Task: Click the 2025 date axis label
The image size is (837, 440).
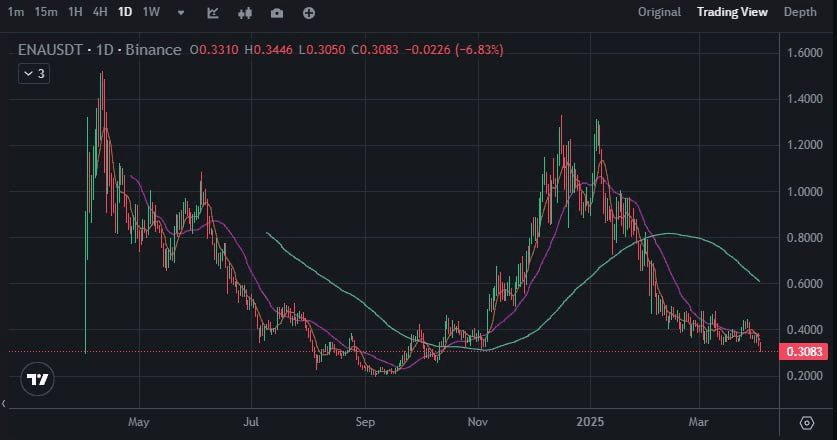Action: [x=590, y=422]
